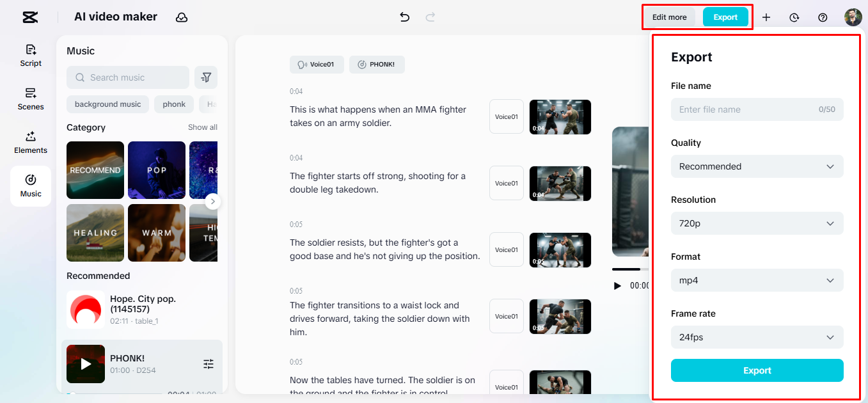
Task: Open the Script sidebar panel
Action: [x=31, y=56]
